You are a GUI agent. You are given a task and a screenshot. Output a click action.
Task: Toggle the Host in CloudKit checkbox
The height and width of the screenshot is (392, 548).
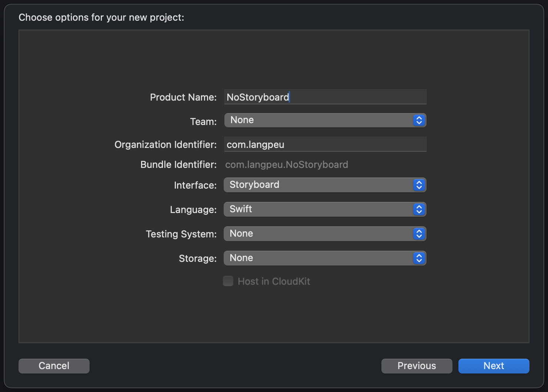tap(228, 281)
